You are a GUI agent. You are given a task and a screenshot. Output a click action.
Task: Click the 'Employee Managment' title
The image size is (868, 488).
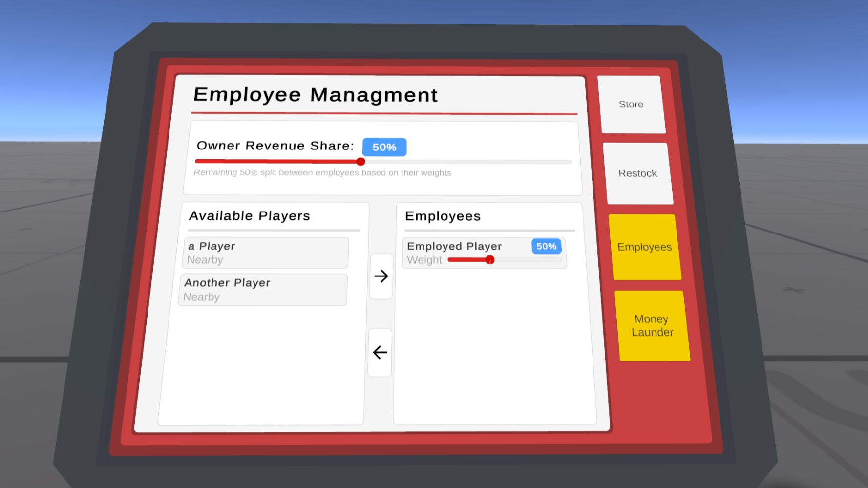tap(316, 95)
